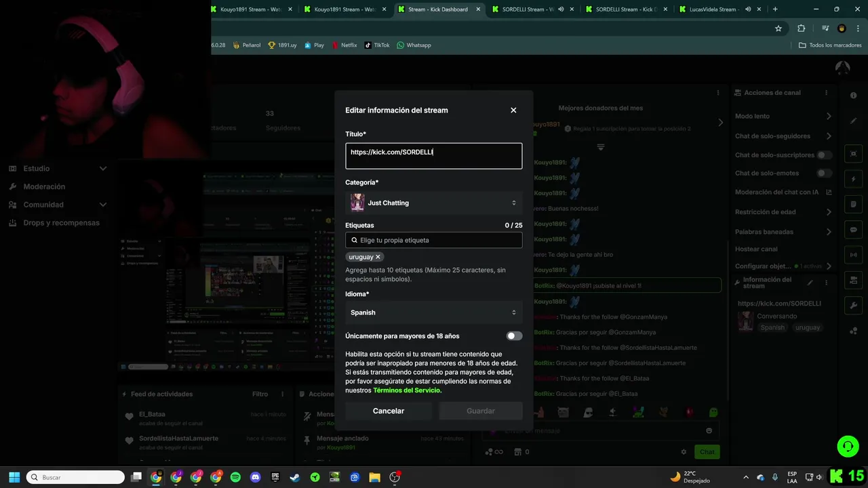
Task: Click the chat settings gear icon
Action: click(684, 452)
